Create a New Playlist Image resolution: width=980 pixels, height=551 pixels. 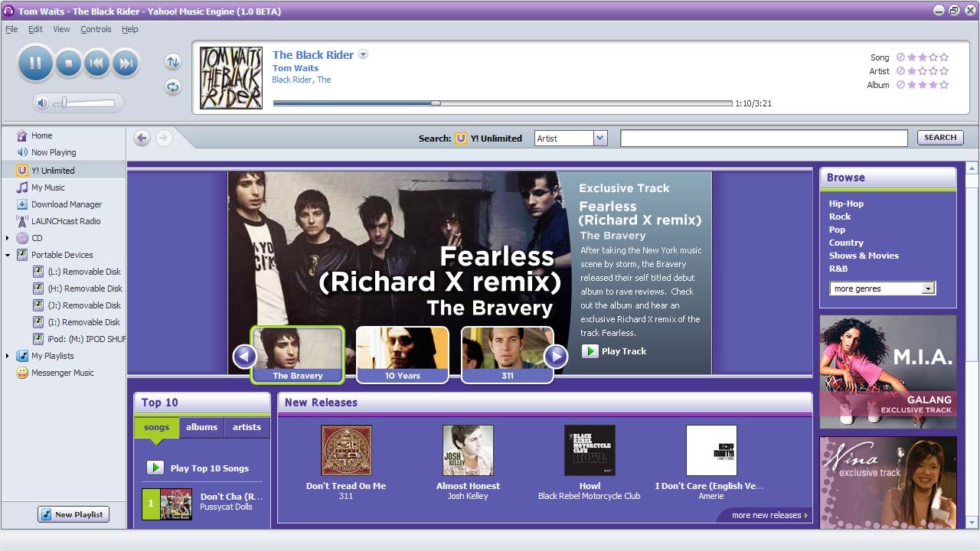click(73, 514)
